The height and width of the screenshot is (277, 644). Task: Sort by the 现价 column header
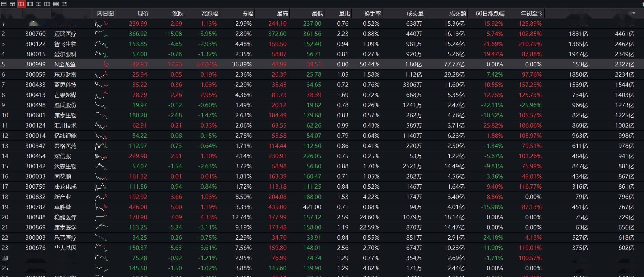(143, 13)
